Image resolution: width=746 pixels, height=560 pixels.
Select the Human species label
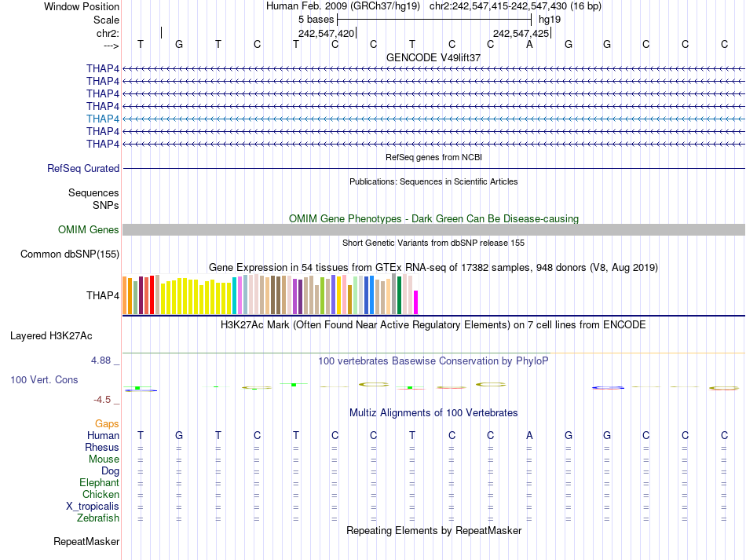103,435
